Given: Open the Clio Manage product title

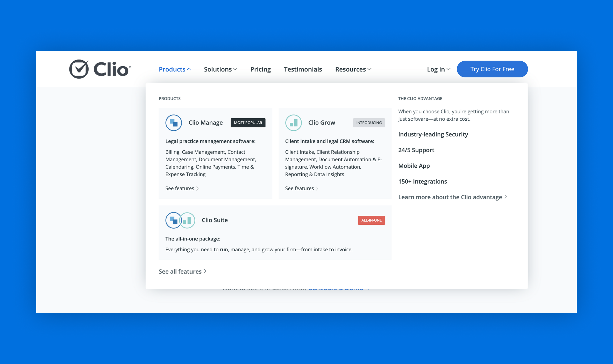Looking at the screenshot, I should tap(205, 123).
